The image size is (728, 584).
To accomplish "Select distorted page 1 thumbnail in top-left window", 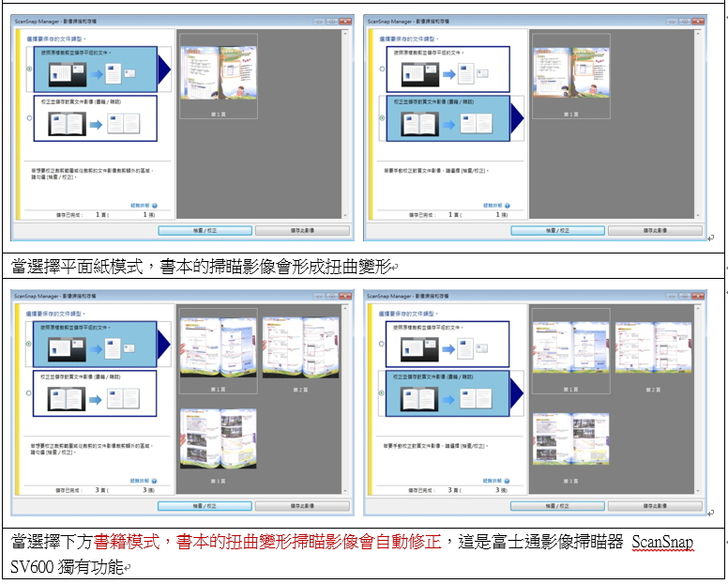I will pos(218,73).
